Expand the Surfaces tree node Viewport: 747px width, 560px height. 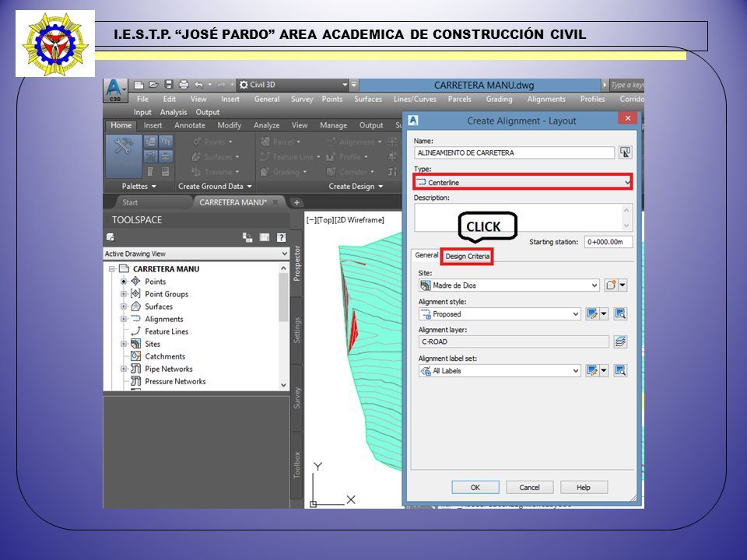124,306
